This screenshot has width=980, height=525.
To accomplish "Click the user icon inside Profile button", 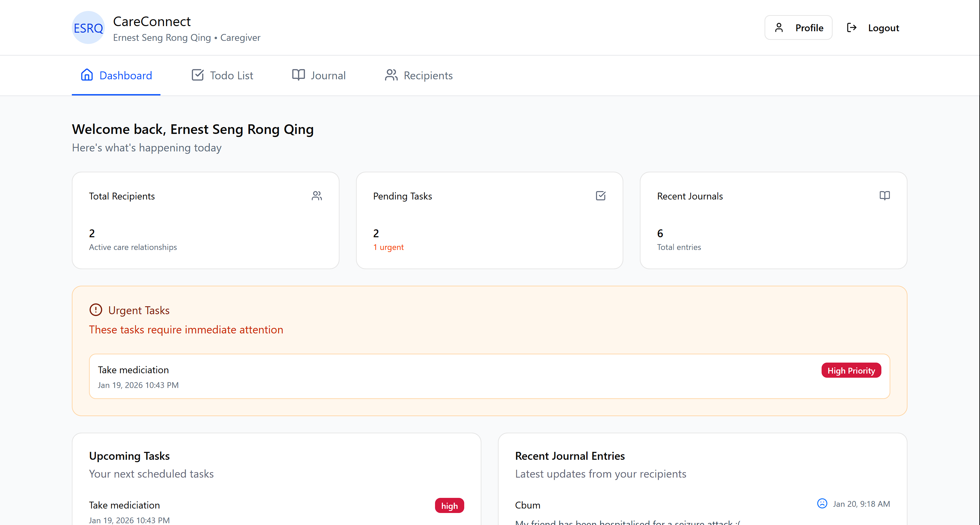I will click(x=779, y=28).
